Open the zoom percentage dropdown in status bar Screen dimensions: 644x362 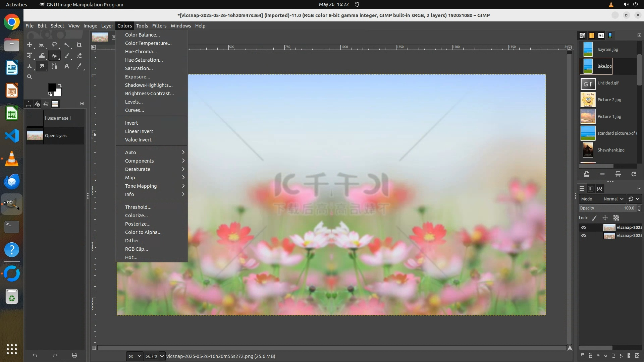click(x=162, y=356)
